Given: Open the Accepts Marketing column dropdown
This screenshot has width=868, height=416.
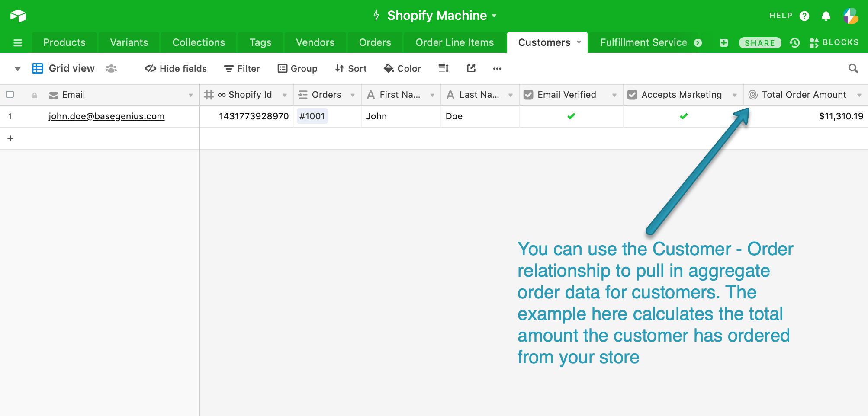Looking at the screenshot, I should (x=735, y=95).
